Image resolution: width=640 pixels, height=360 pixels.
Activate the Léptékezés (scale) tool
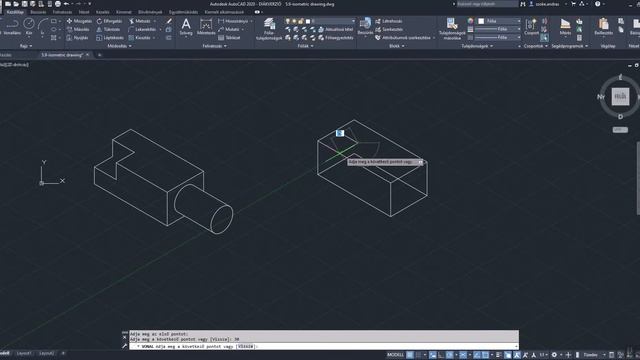110,38
